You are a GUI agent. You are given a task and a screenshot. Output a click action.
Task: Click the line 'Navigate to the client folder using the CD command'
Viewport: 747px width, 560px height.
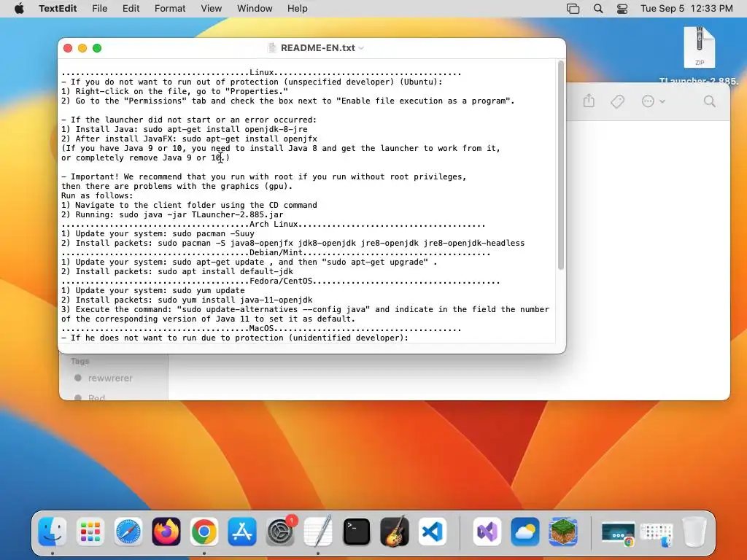pos(189,205)
